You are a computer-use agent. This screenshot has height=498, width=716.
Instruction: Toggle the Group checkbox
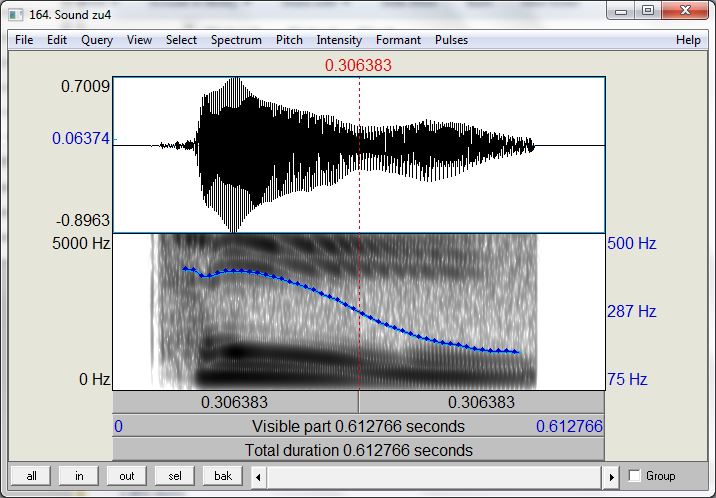[x=635, y=476]
